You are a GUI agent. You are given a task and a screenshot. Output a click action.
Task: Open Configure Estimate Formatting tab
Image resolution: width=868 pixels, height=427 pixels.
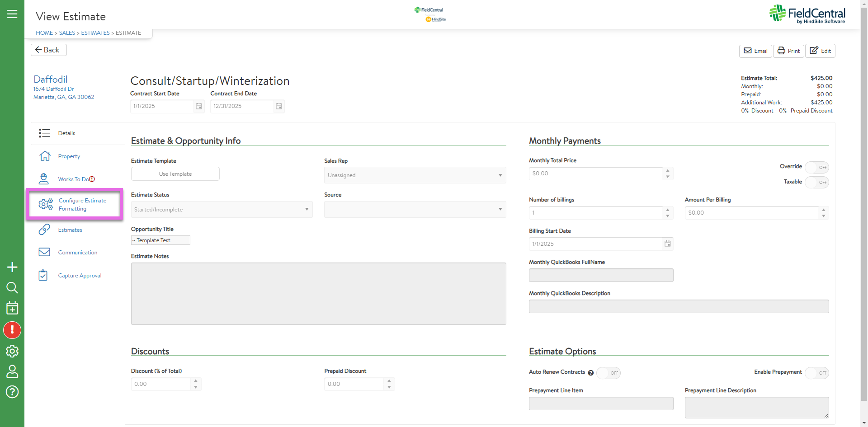coord(75,205)
